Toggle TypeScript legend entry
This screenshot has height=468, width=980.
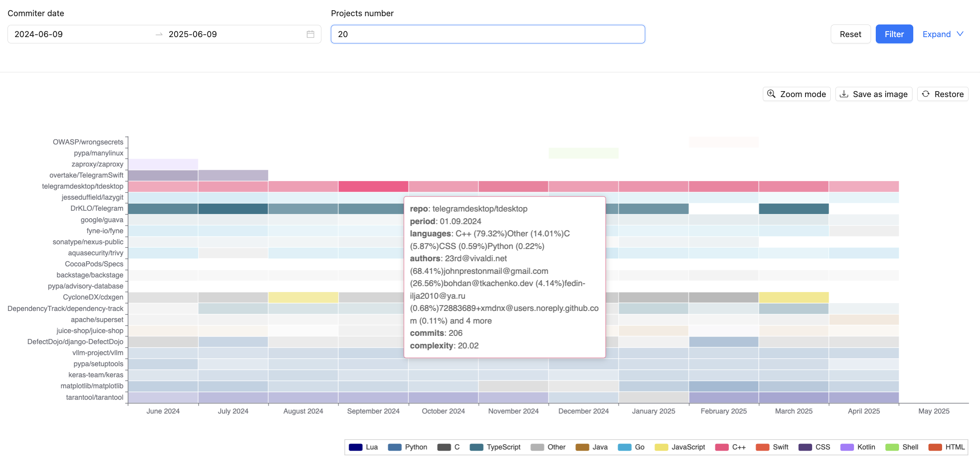pyautogui.click(x=495, y=447)
